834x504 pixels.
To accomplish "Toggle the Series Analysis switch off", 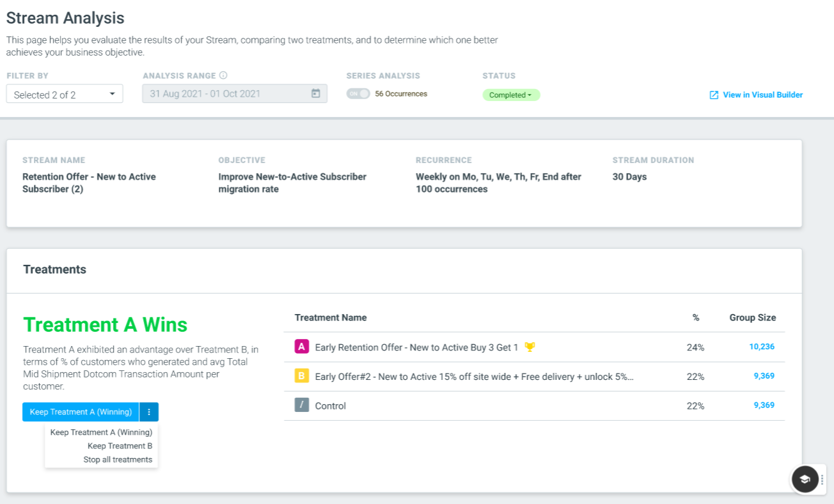I will [x=358, y=93].
